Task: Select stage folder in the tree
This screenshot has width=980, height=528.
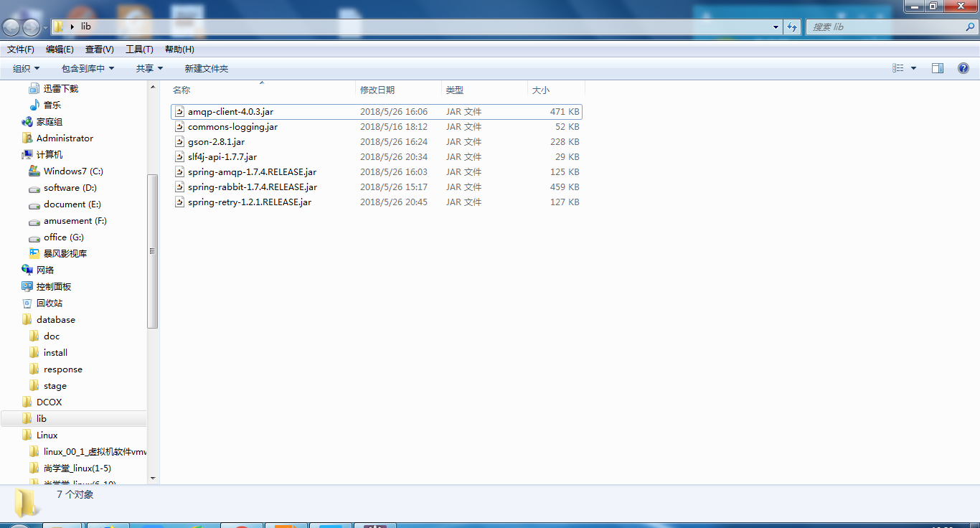Action: (55, 386)
